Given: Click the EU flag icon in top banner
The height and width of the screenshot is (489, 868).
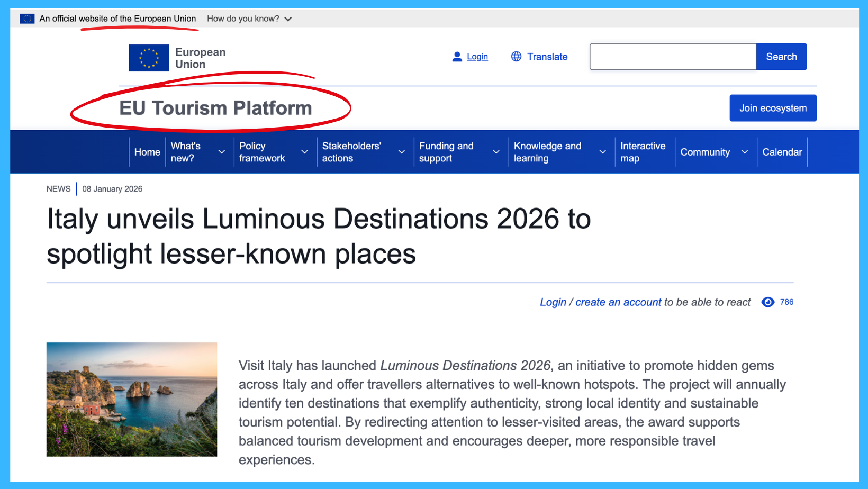Looking at the screenshot, I should [27, 19].
